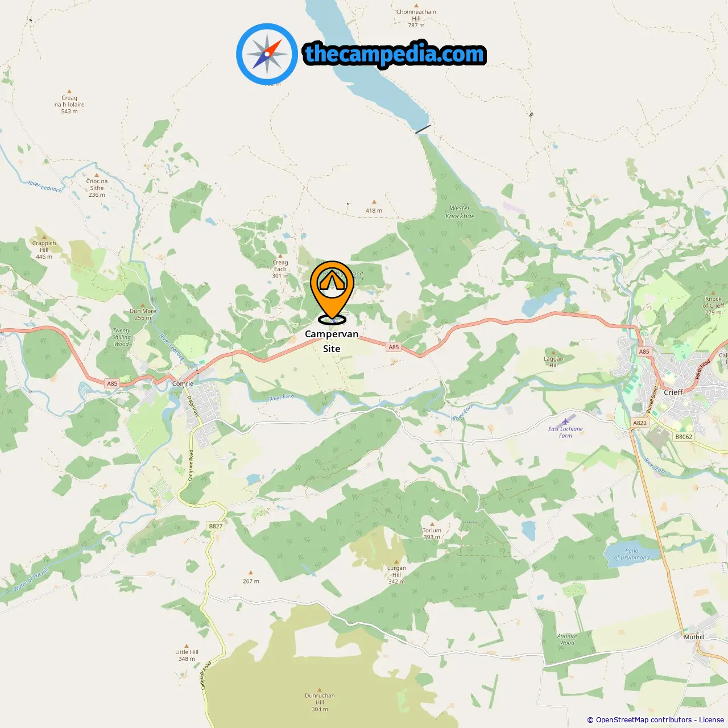728x728 pixels.
Task: Click the Campervan Site label
Action: click(332, 341)
